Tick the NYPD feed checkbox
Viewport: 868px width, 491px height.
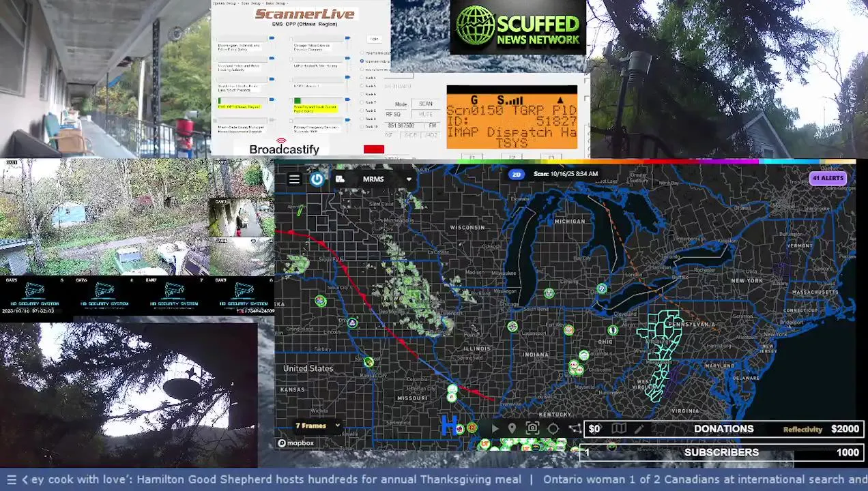(291, 80)
